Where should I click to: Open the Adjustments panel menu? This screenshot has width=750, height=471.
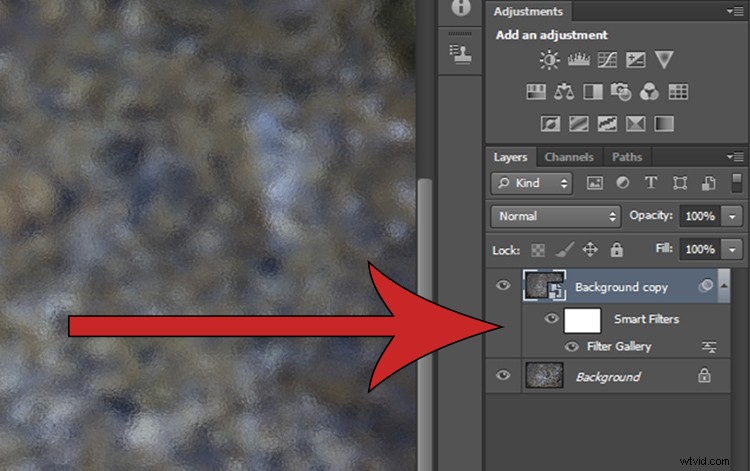click(735, 11)
